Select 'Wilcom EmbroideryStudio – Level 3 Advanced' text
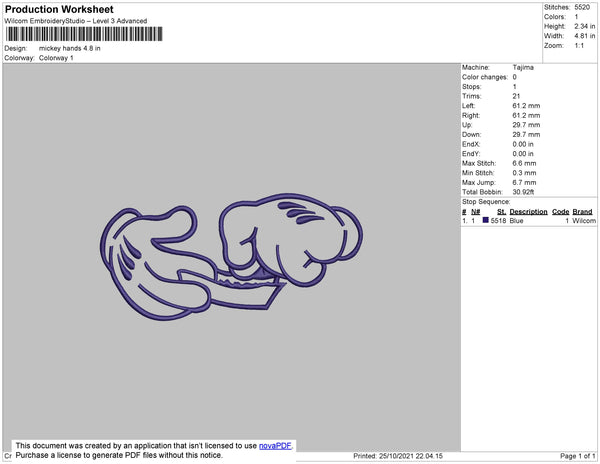 (76, 21)
